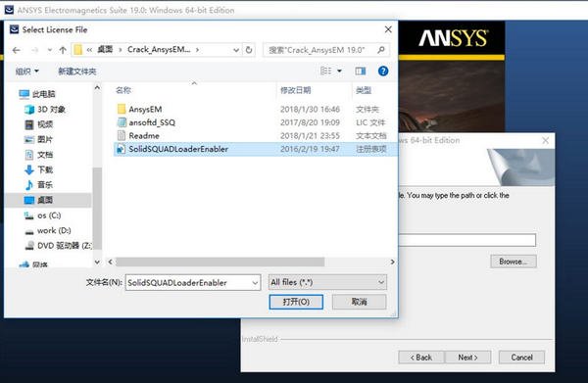
Task: Click the file list horizontal scrollbar
Action: (220, 262)
